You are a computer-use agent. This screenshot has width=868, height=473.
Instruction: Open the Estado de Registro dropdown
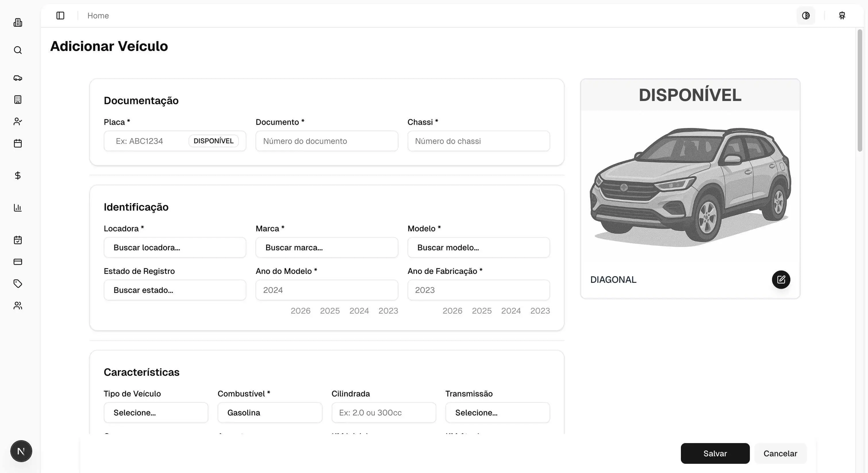coord(175,290)
